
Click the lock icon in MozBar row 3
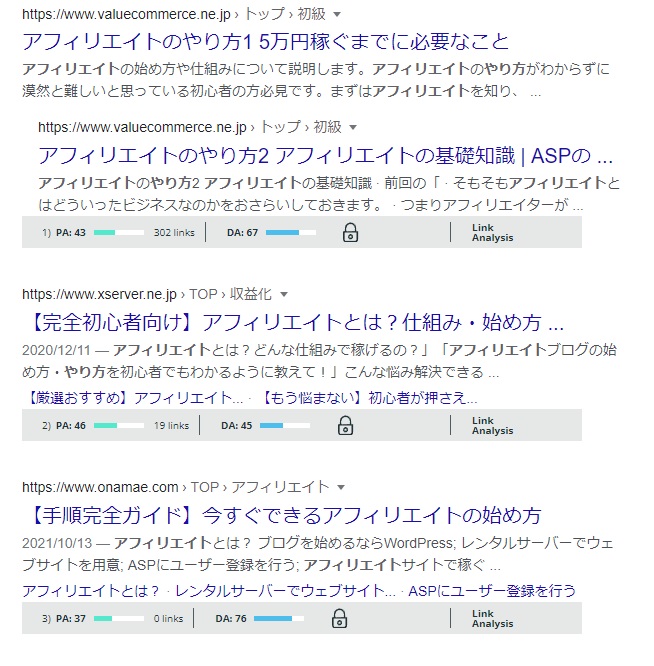coord(339,618)
